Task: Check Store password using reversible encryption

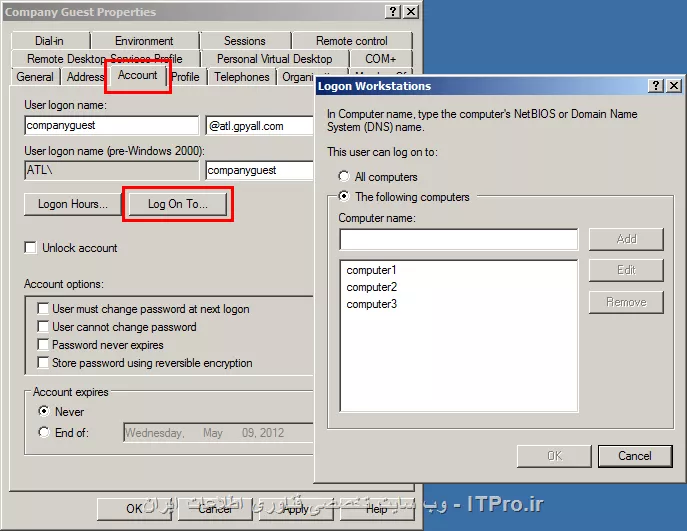Action: tap(43, 362)
